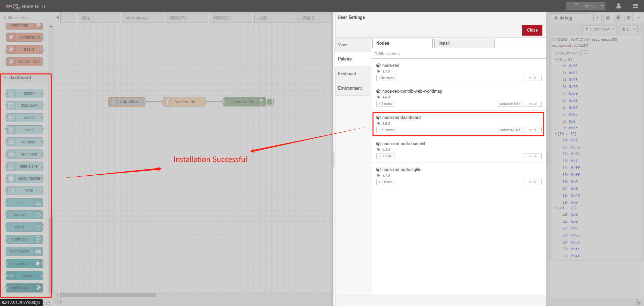
Task: Select the function 58 node on canvas
Action: (184, 102)
